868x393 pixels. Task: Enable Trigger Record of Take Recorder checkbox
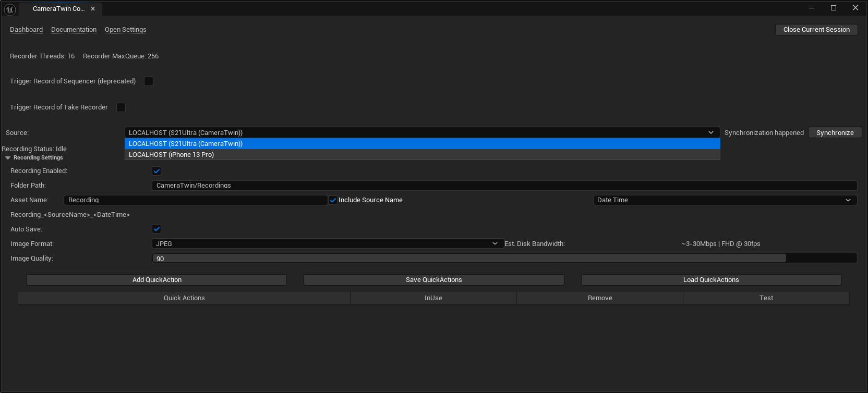click(121, 107)
